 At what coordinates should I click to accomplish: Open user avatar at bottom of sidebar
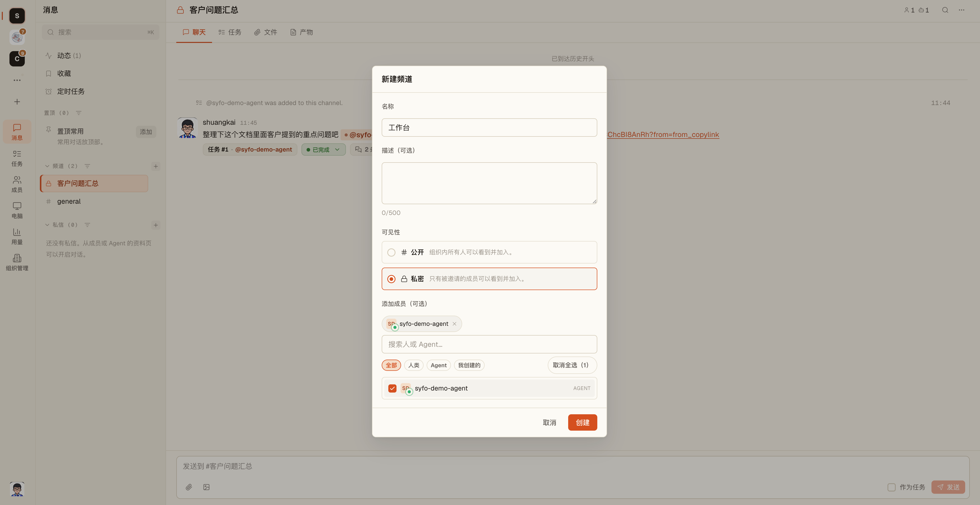pos(17,489)
